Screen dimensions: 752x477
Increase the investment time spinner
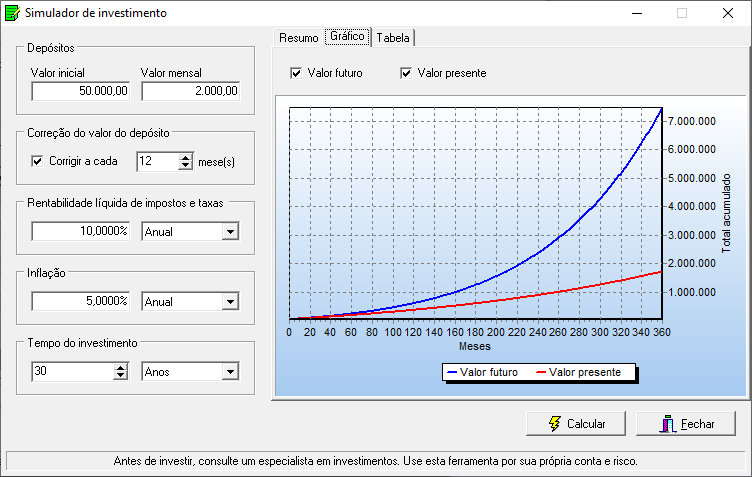[121, 368]
